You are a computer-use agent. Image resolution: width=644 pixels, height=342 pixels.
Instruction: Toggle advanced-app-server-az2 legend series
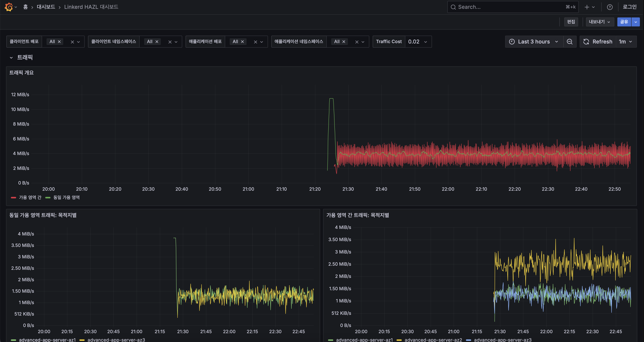click(433, 340)
